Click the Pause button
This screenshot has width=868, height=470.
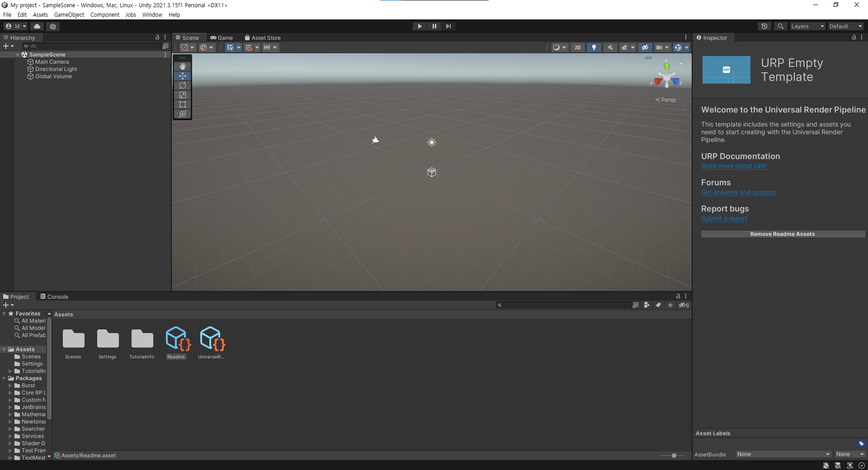[x=434, y=26]
